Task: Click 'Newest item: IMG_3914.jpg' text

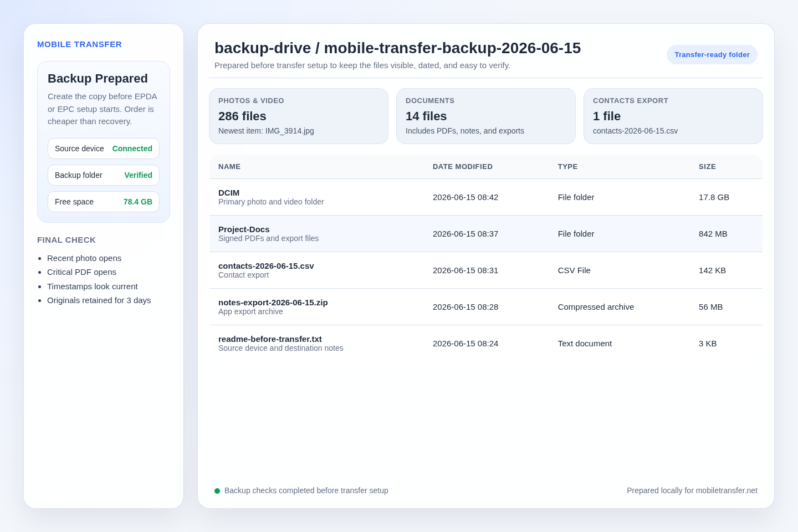Action: point(266,131)
